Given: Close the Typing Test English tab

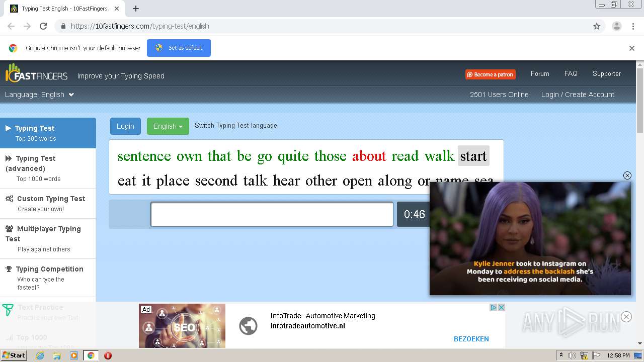Looking at the screenshot, I should click(117, 9).
